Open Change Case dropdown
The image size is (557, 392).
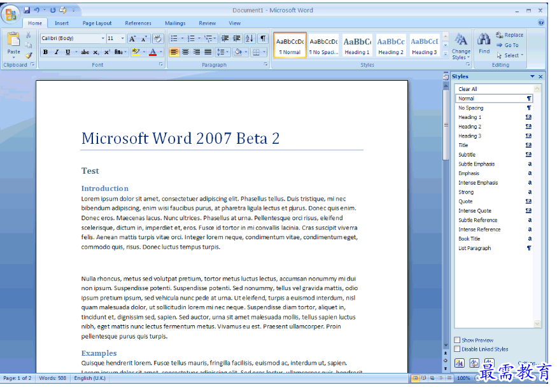(120, 52)
